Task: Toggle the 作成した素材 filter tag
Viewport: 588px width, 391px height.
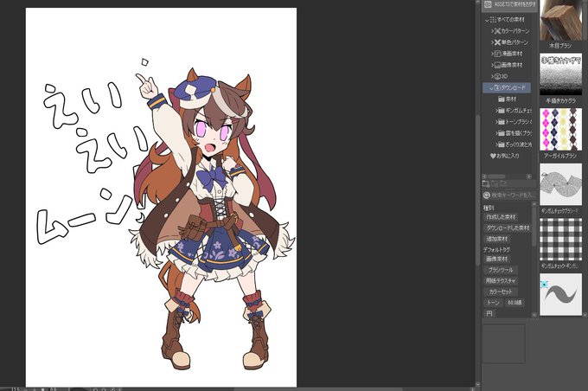Action: pos(501,217)
